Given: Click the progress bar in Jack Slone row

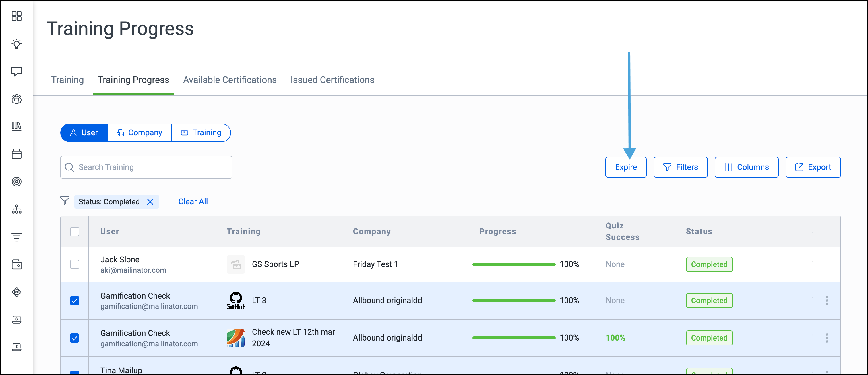Looking at the screenshot, I should 514,264.
